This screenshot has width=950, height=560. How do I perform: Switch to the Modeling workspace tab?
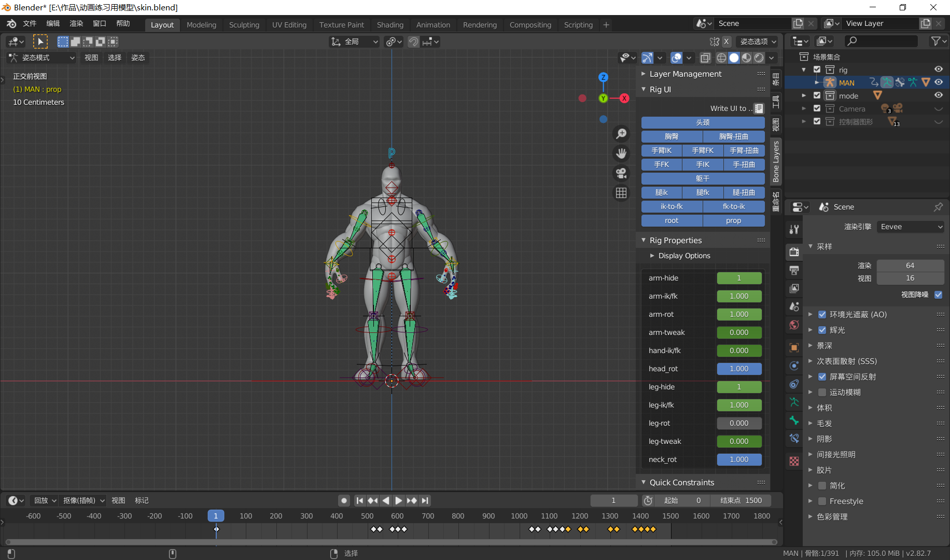coord(201,25)
